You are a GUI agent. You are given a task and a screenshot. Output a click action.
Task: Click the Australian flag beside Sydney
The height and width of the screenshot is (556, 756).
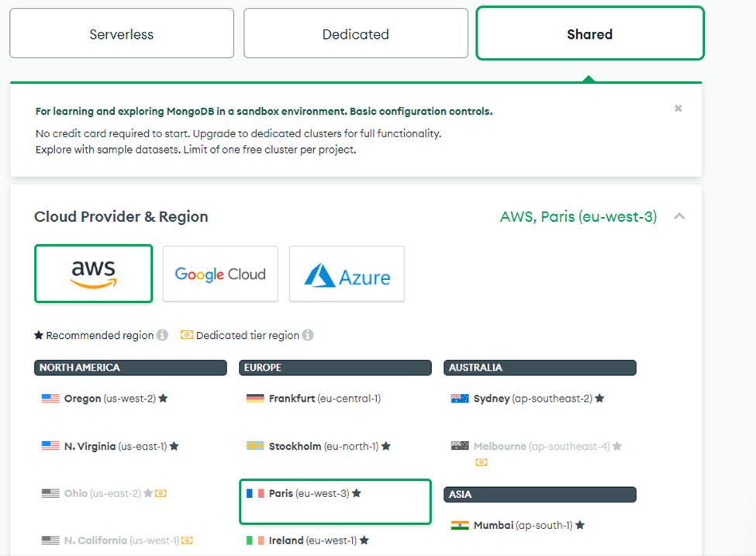[x=460, y=399]
